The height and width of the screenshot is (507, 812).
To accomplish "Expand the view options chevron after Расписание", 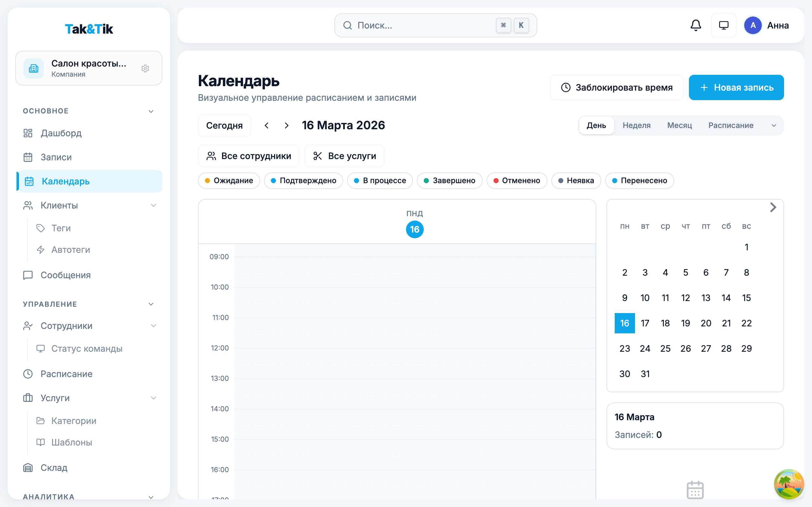I will 774,125.
